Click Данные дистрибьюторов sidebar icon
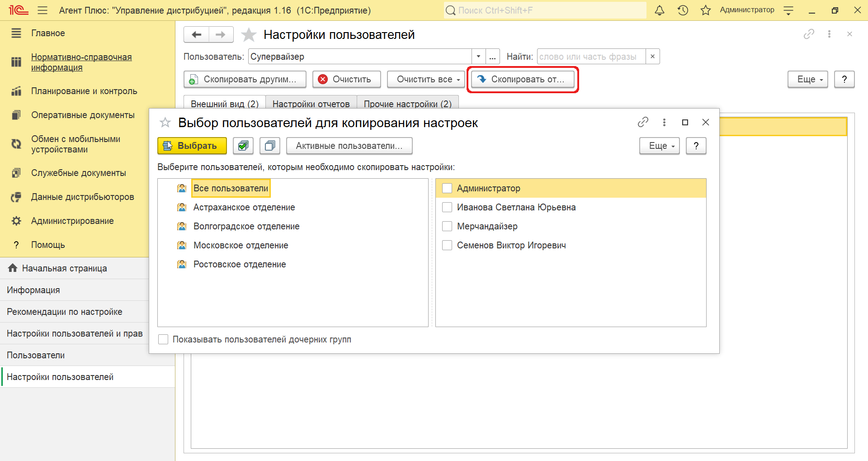868x461 pixels. (x=16, y=197)
